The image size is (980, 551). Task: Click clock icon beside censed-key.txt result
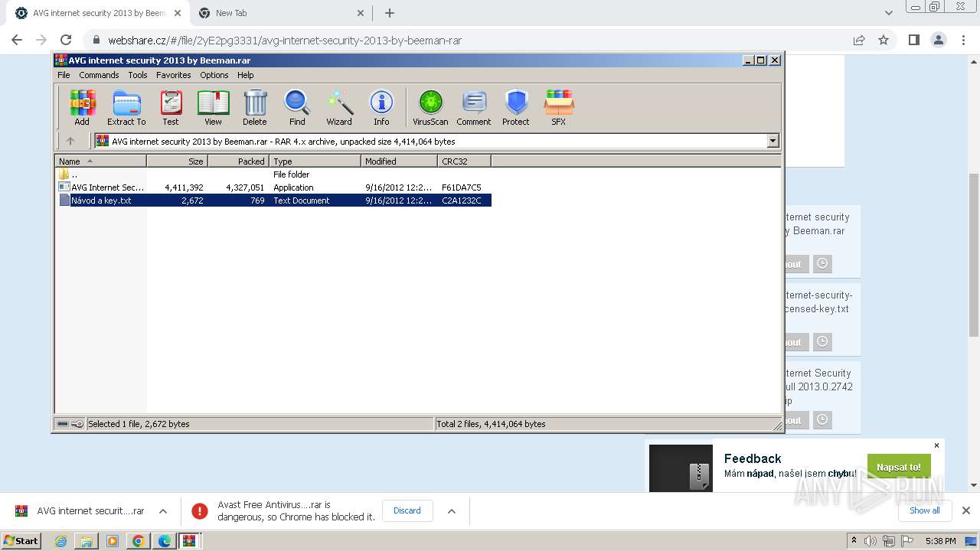point(822,342)
